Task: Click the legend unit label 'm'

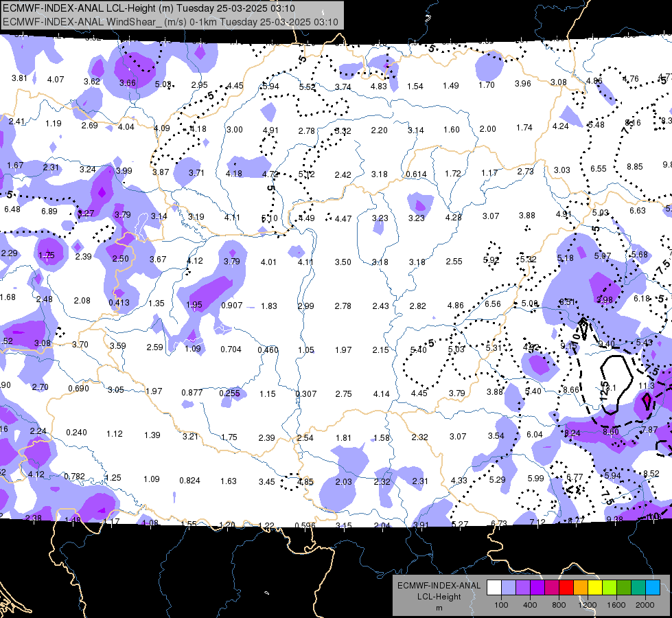Action: (x=439, y=608)
